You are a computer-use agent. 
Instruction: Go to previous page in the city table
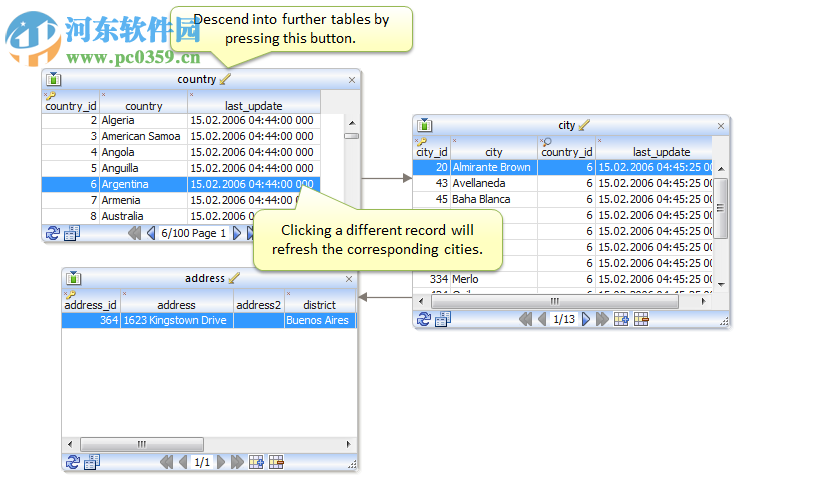542,319
